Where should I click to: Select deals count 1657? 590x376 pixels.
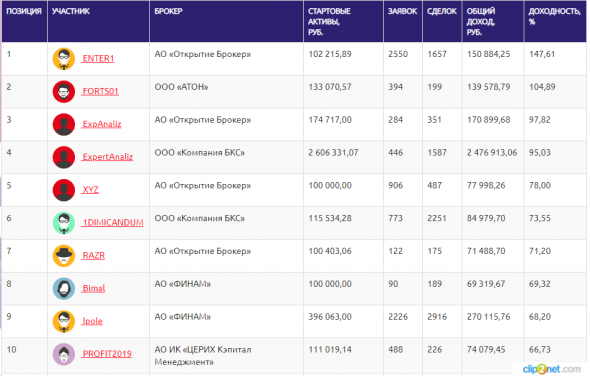437,54
